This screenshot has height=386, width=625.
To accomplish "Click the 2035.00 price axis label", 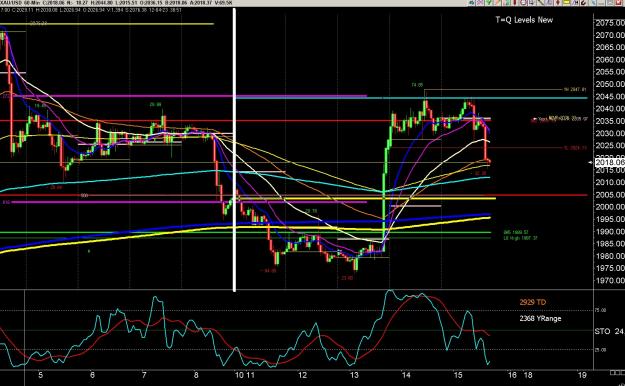I will (x=610, y=121).
